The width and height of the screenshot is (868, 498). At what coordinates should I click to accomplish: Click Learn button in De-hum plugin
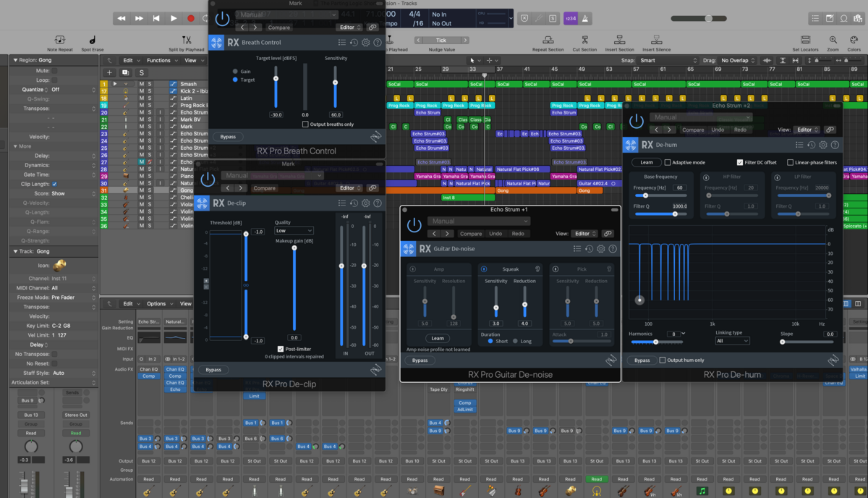point(646,162)
